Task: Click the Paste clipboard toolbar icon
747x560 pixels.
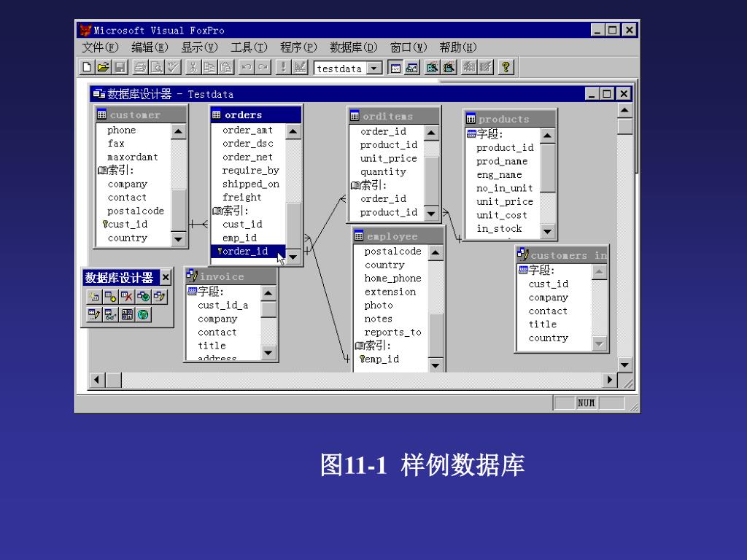Action: [225, 67]
